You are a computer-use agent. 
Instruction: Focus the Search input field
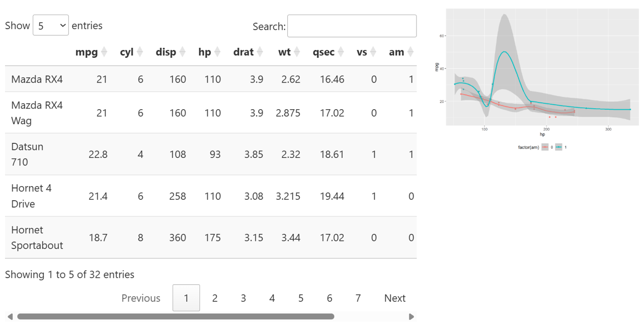point(352,26)
